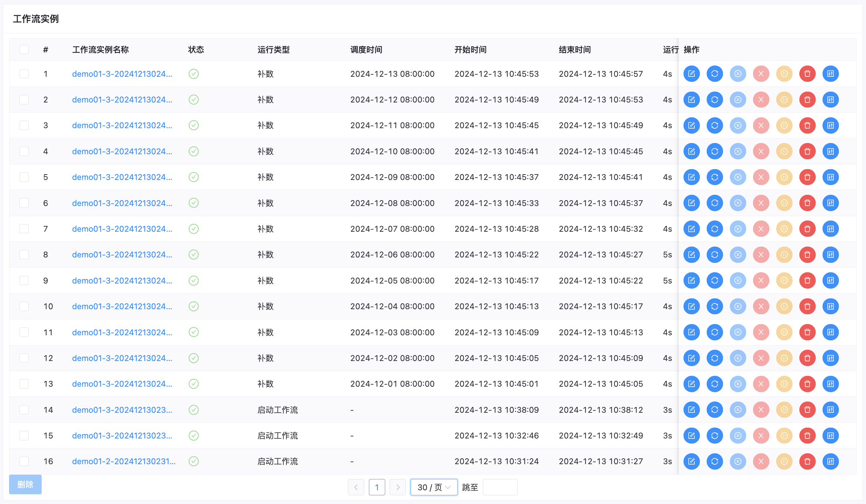Open the workflow instance link in row 16

[x=123, y=461]
